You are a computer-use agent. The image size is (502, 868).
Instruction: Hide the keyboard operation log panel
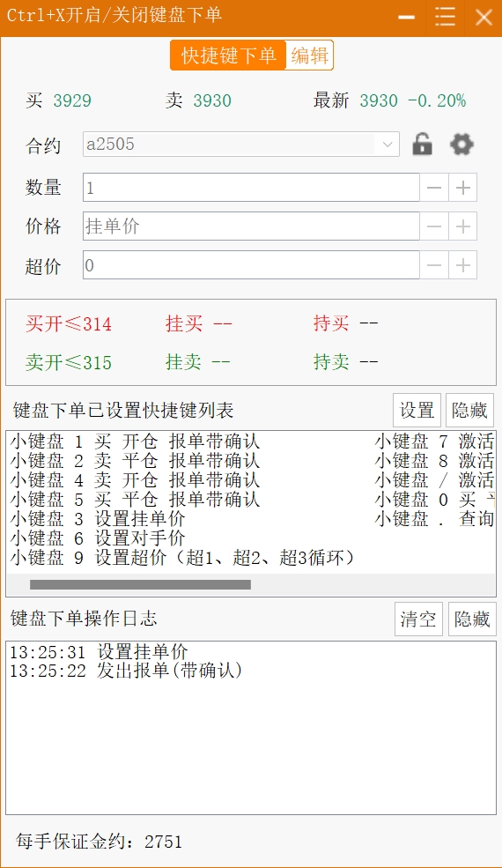[472, 619]
